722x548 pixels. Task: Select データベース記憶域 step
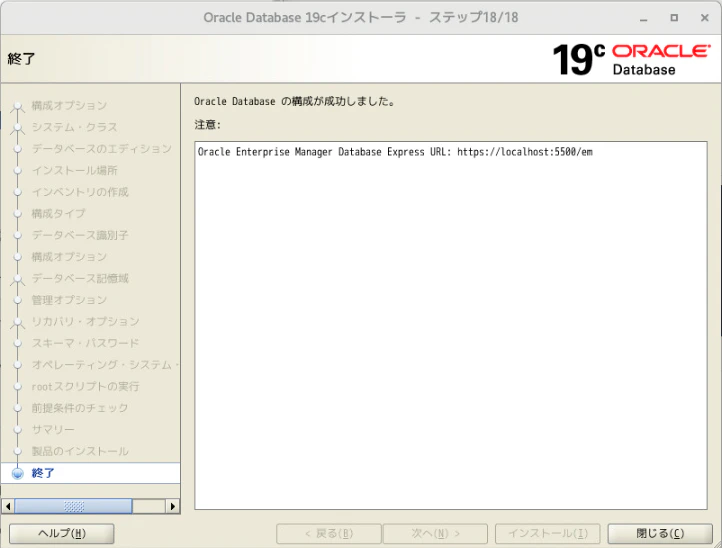coord(80,278)
